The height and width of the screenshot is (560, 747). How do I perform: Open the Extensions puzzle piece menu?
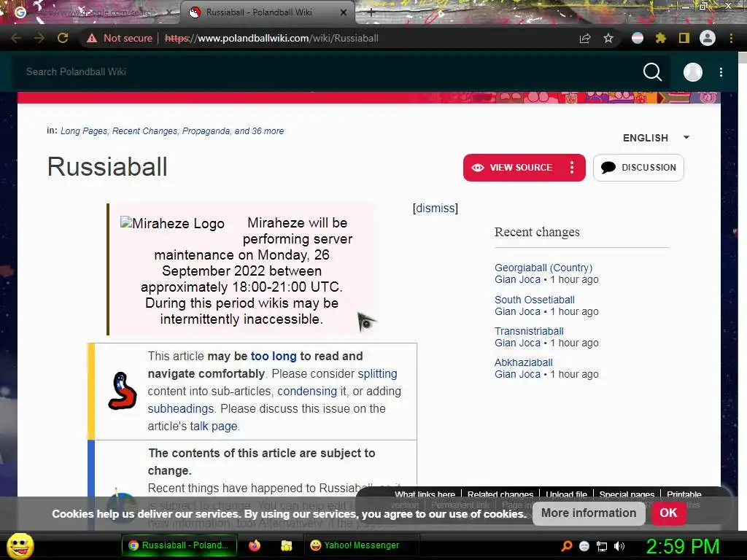pos(661,38)
